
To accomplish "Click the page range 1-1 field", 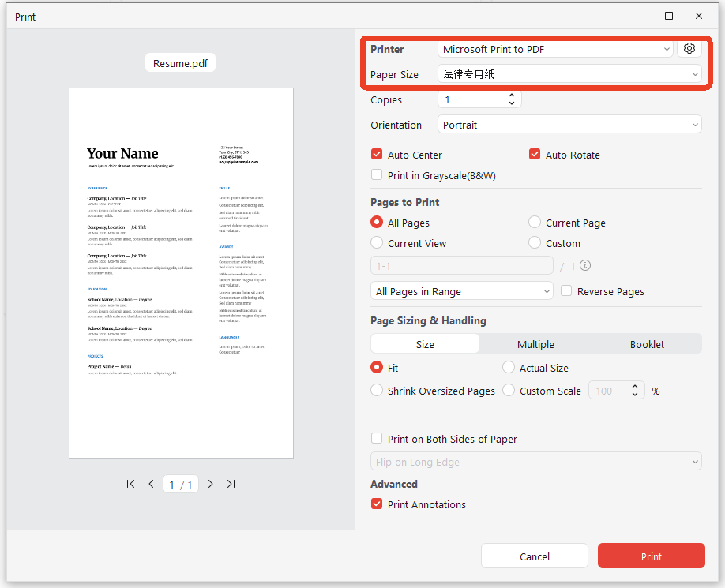I will (461, 266).
